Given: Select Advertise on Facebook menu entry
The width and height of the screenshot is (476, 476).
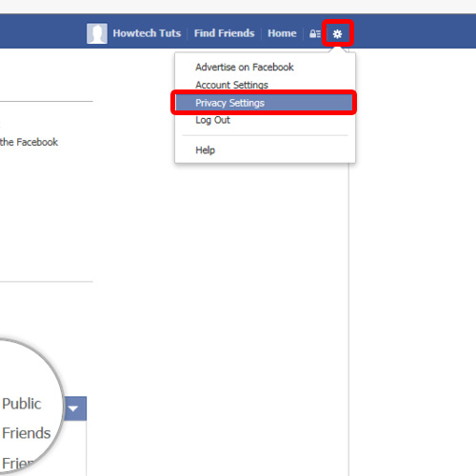Looking at the screenshot, I should point(245,68).
